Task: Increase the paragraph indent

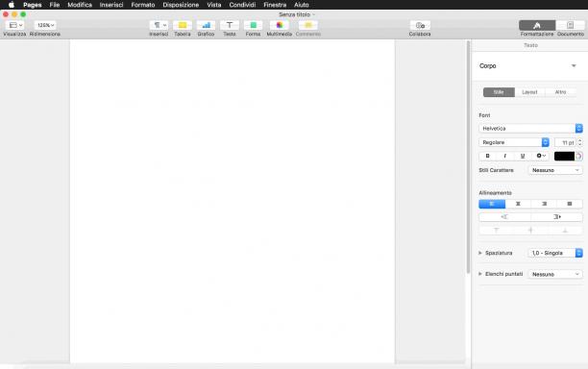Action: (557, 217)
